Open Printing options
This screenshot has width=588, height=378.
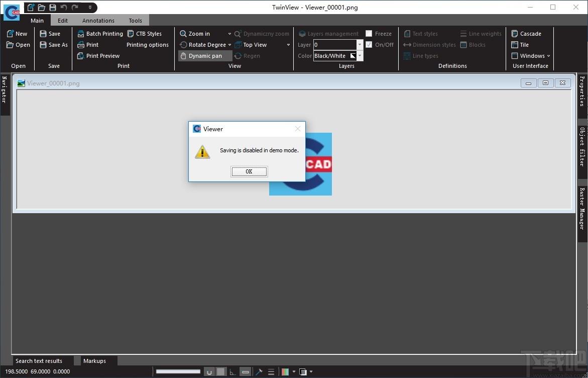point(147,45)
